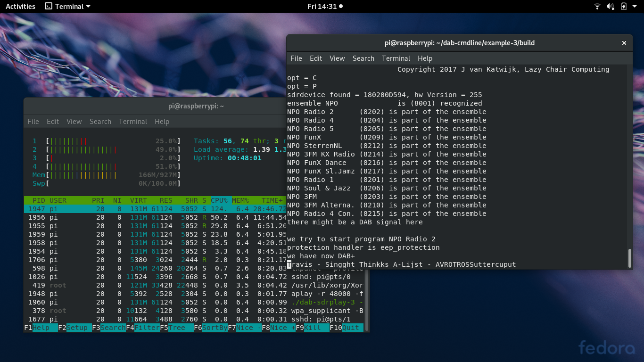Click the scrollbar in dab-cmdline terminal

[x=629, y=258]
